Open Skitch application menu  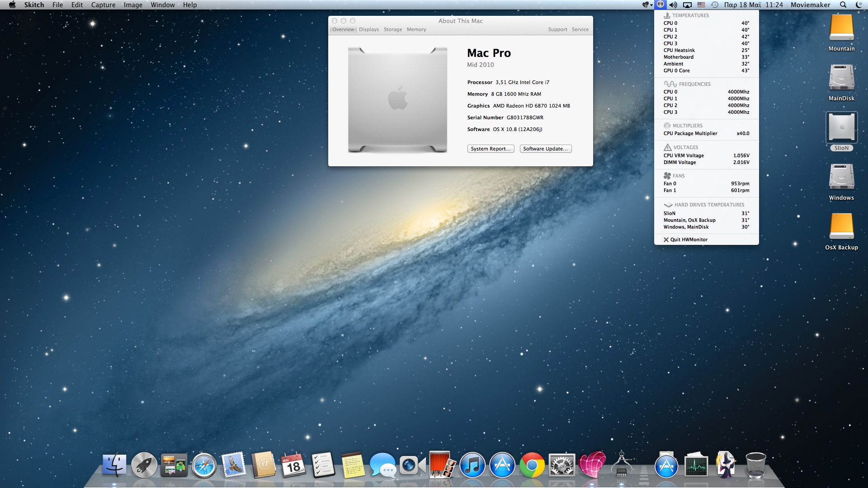[x=34, y=5]
